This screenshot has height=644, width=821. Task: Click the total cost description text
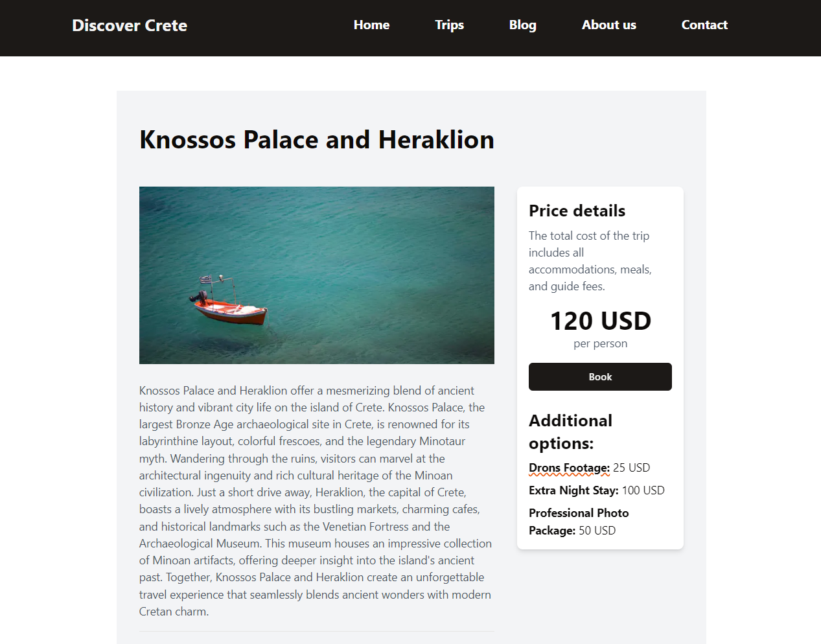(590, 261)
